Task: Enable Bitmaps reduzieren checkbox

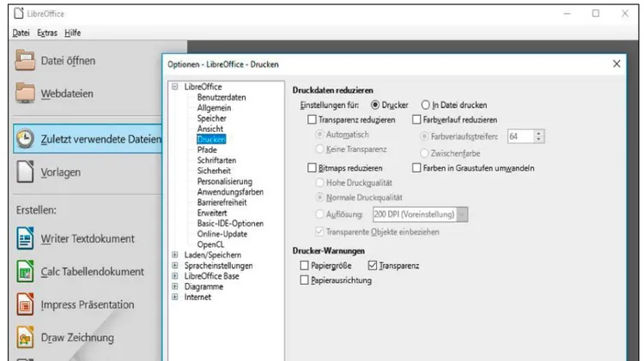Action: coord(313,168)
